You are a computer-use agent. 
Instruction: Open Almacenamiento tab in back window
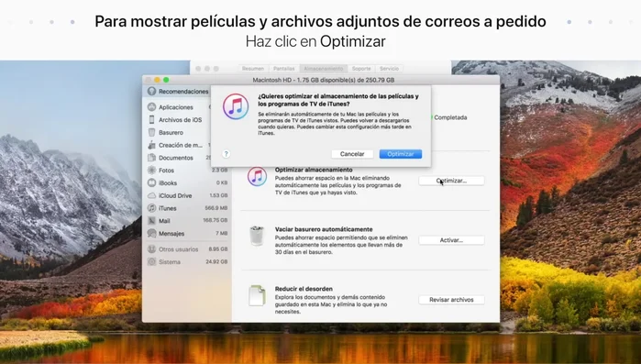click(x=324, y=69)
